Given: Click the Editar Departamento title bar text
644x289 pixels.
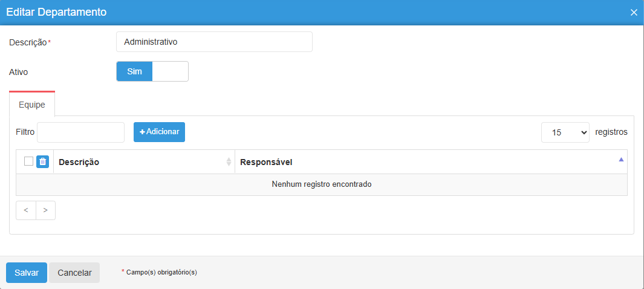Looking at the screenshot, I should pyautogui.click(x=56, y=12).
